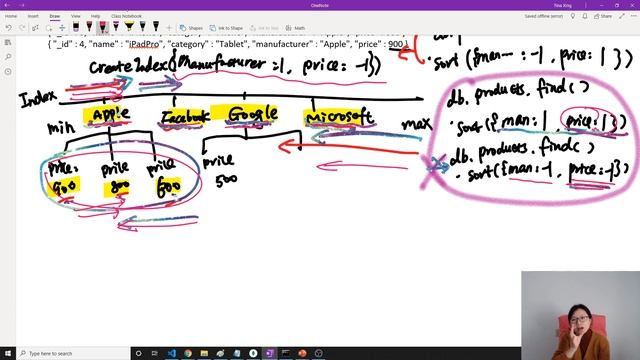Image resolution: width=640 pixels, height=360 pixels.
Task: Open the Math assistant
Action: [296, 28]
